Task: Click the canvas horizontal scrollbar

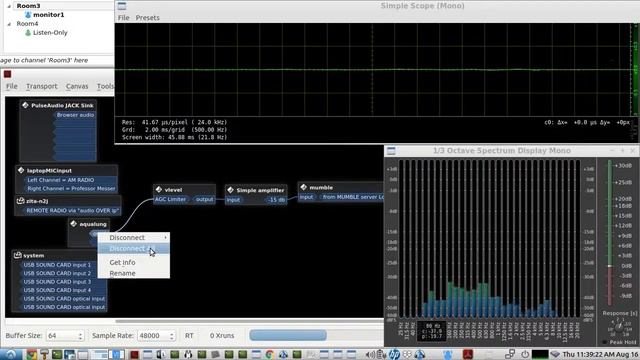Action: coord(249,321)
